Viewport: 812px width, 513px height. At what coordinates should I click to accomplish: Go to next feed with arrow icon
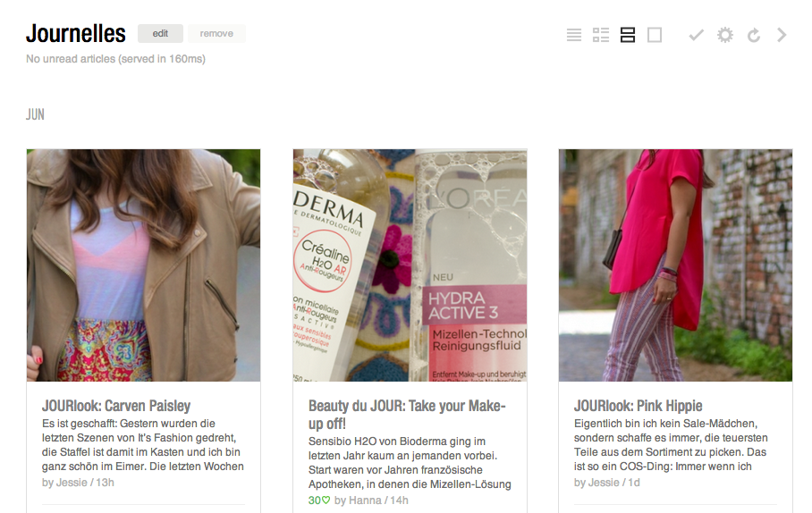pos(782,35)
